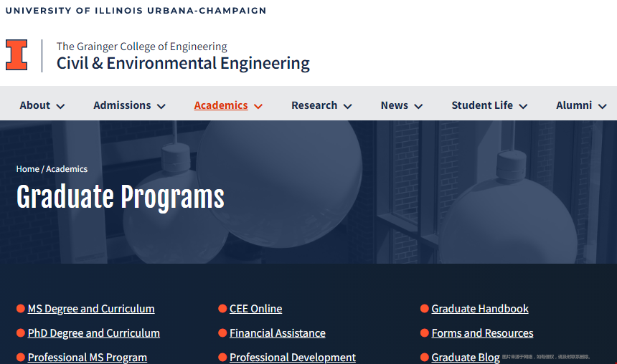Open the Graduate Handbook link
617x364 pixels.
(480, 309)
